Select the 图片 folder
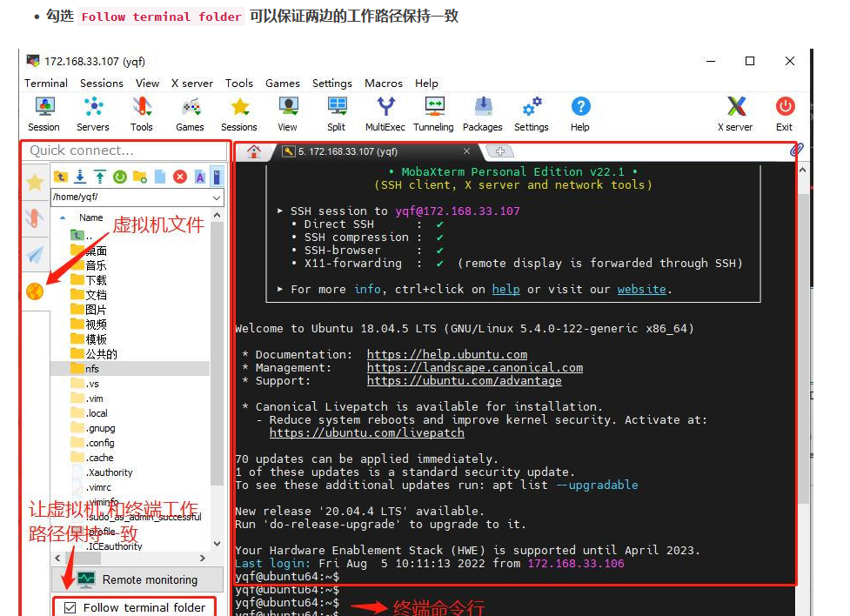The image size is (850, 616). [x=89, y=309]
